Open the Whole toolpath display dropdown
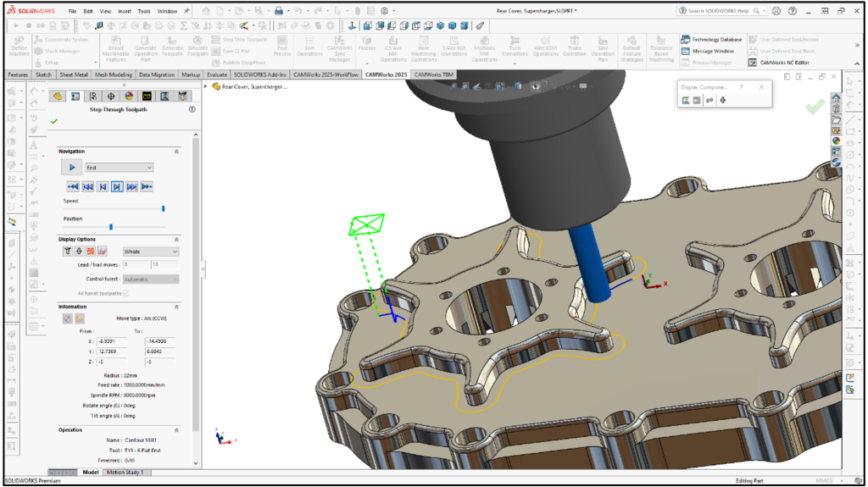 [x=151, y=252]
